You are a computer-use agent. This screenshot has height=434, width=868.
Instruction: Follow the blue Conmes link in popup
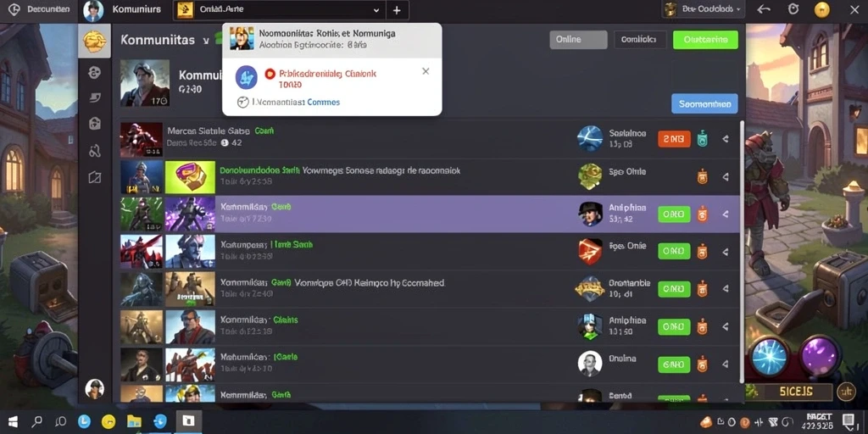click(x=323, y=102)
